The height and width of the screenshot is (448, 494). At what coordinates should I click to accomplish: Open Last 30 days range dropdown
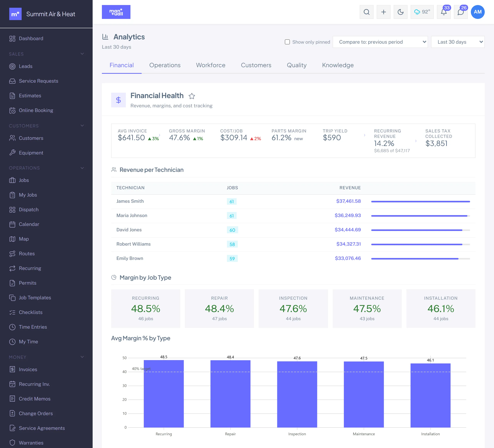click(x=458, y=42)
